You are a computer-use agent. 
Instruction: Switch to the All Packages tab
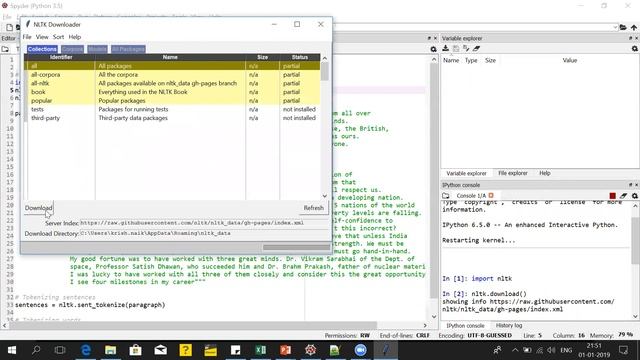[x=128, y=49]
